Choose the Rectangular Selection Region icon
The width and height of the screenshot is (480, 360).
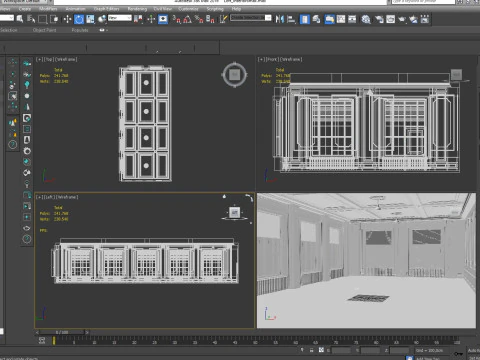point(43,19)
